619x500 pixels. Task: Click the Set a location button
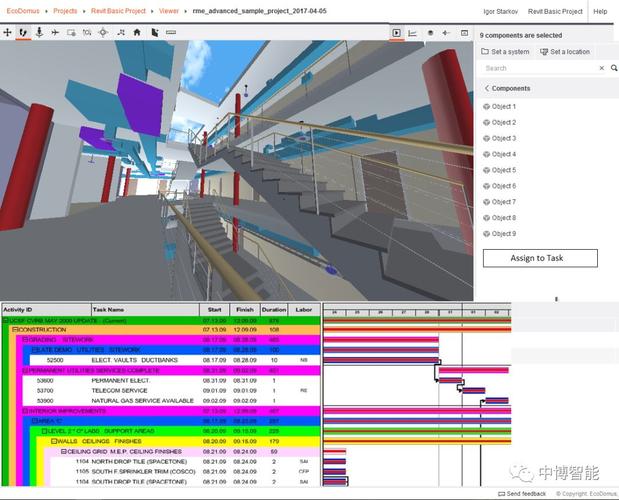coord(566,51)
